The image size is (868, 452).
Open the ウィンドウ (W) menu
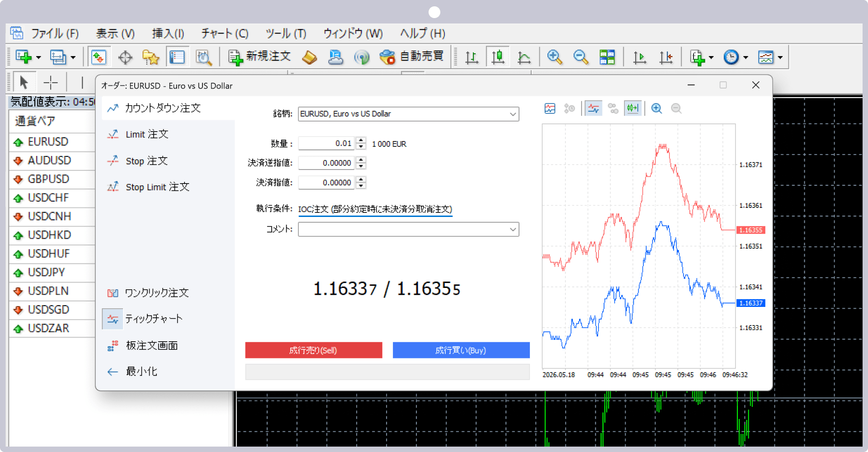(353, 33)
